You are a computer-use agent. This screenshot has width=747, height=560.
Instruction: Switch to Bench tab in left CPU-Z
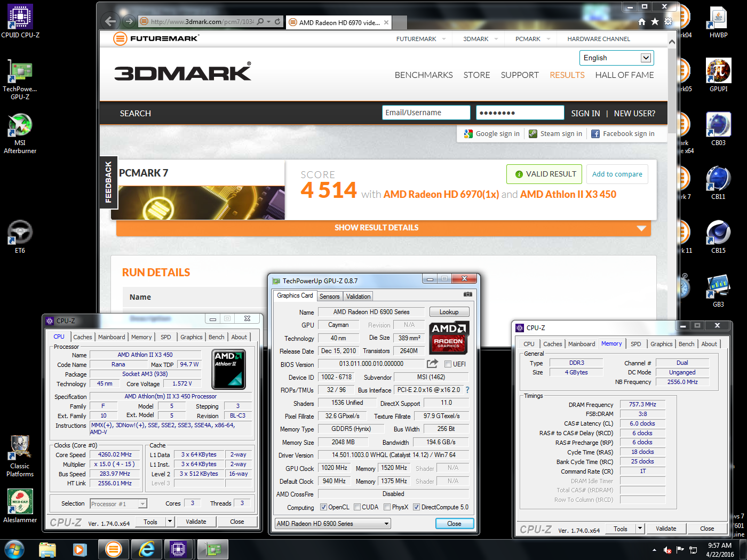pyautogui.click(x=216, y=337)
